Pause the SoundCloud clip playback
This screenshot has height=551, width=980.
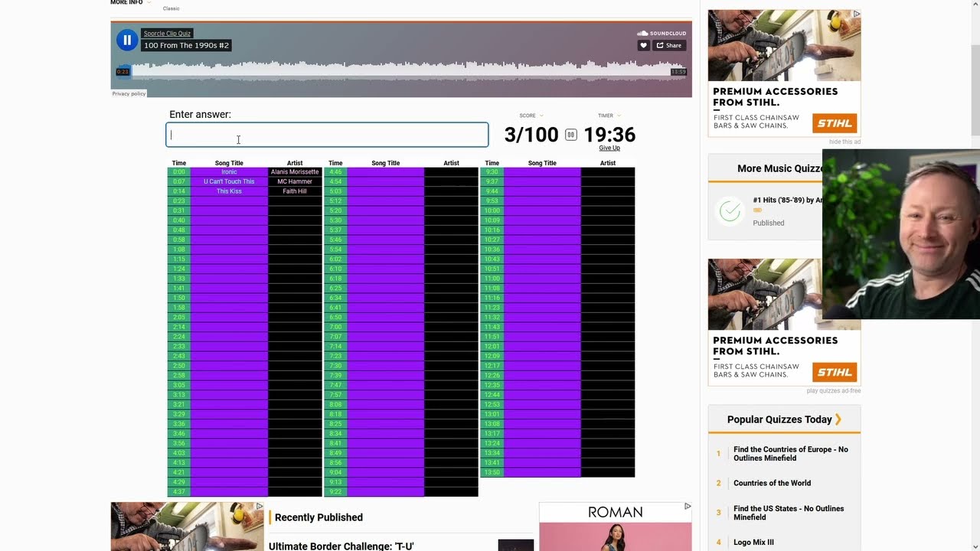[127, 40]
